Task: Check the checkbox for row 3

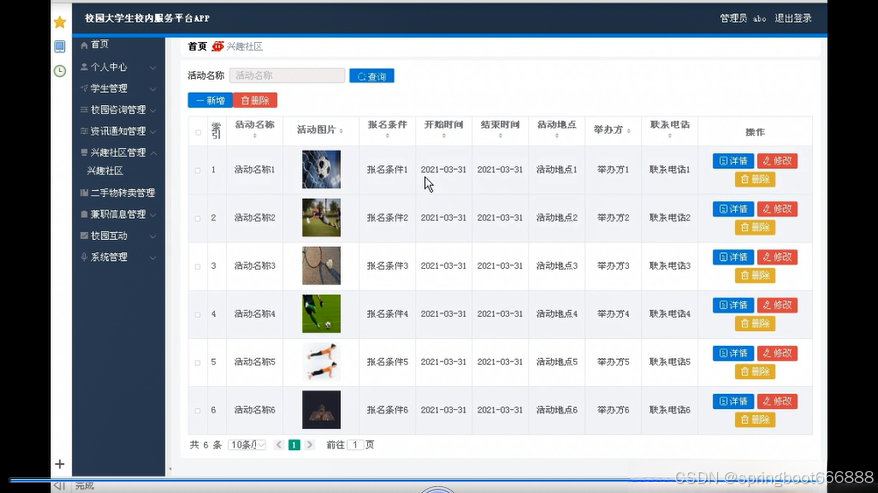Action: pyautogui.click(x=198, y=267)
